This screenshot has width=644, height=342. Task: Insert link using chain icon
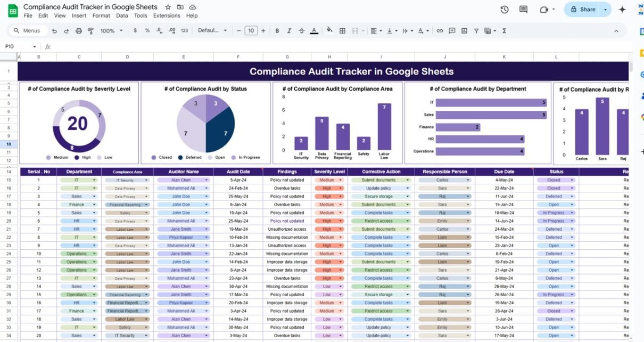tap(440, 31)
